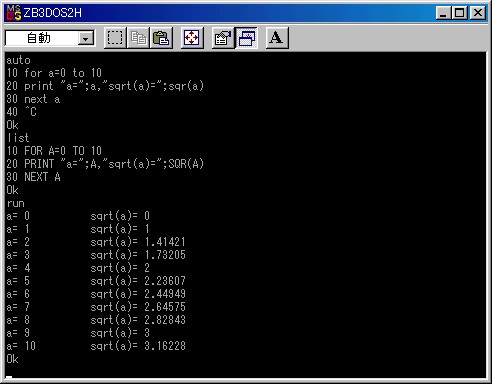Expand the font size dropdown arrow
Viewport: 492px width, 384px height.
tap(86, 39)
